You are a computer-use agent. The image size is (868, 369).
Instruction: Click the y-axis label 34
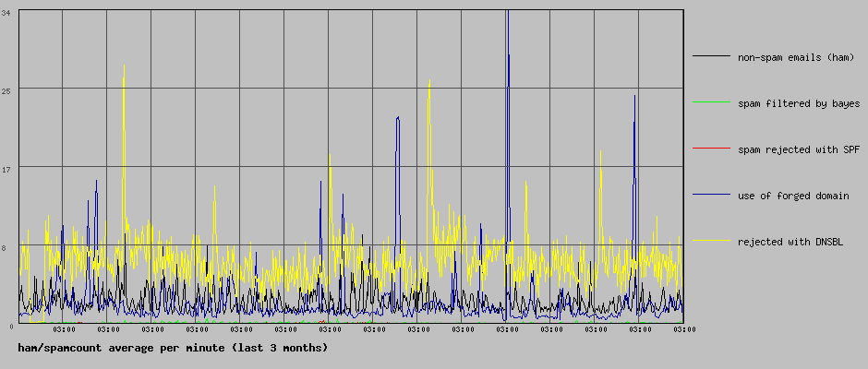point(6,12)
